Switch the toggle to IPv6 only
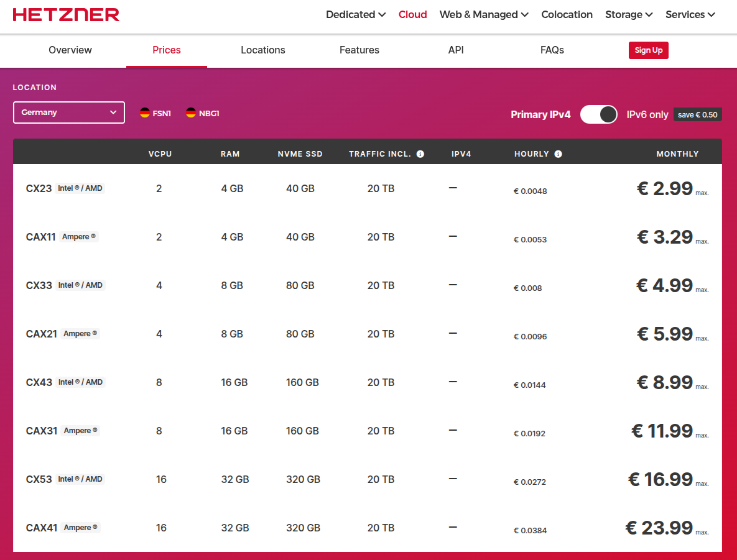Screen dimensions: 737x560 click(x=598, y=114)
